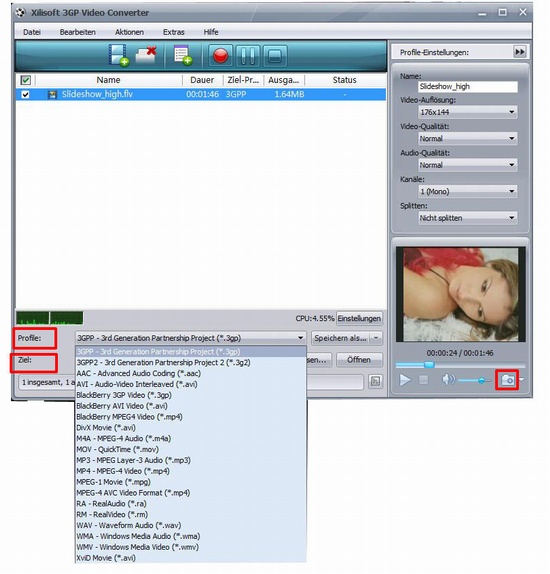Pause conversion with the pause icon

(248, 56)
